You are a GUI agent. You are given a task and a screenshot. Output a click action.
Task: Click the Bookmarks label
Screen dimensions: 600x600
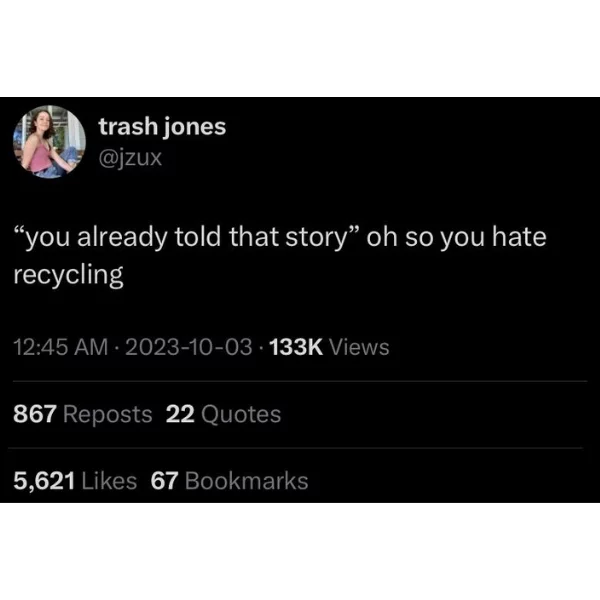(246, 481)
